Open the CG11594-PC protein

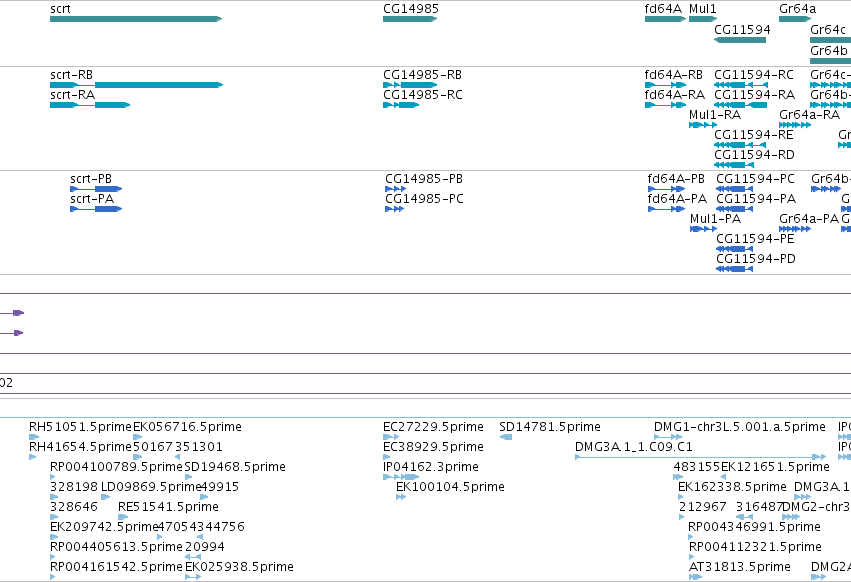[734, 189]
